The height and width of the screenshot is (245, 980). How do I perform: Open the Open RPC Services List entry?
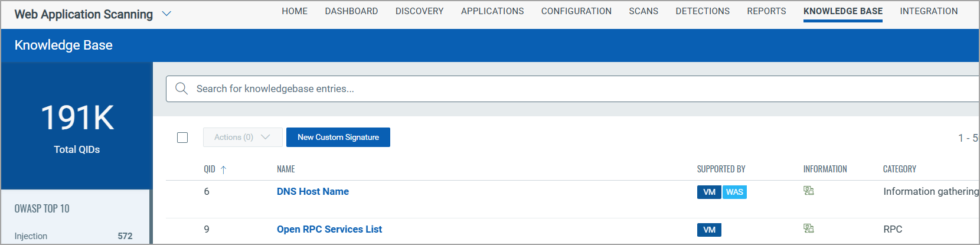329,229
